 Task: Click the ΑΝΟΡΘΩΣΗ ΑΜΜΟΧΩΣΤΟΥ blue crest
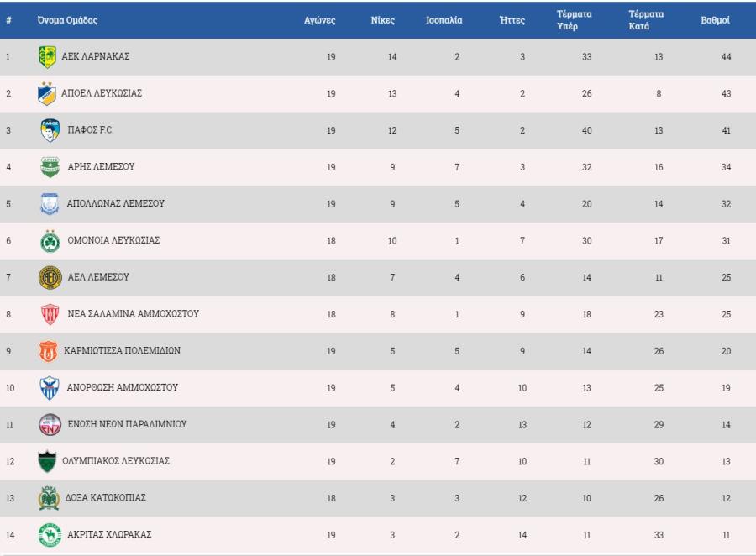point(50,388)
